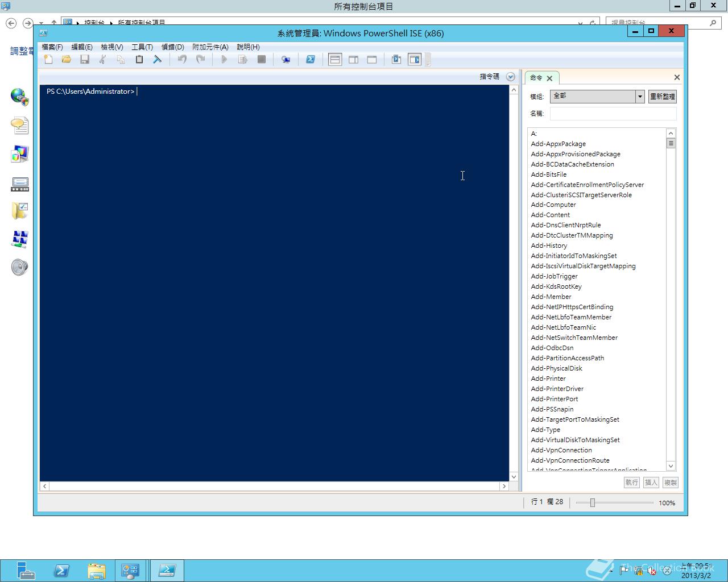Toggle the Show Command Add-on icon

(x=415, y=59)
